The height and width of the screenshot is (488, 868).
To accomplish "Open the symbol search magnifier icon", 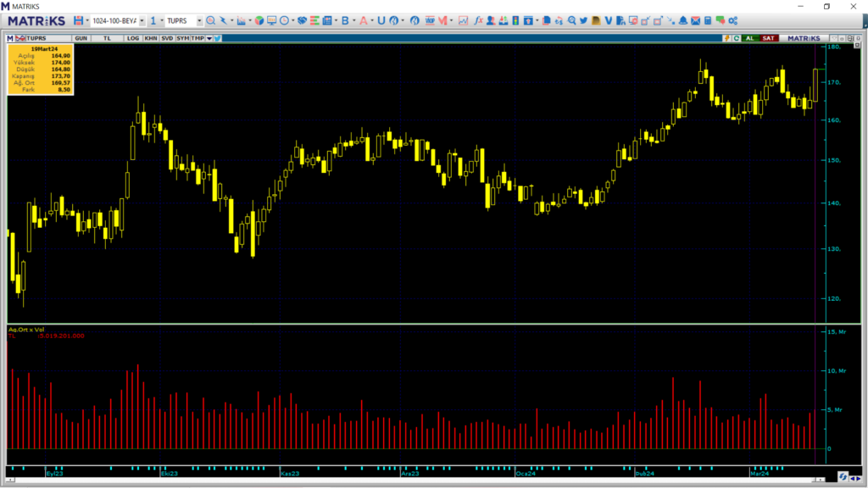I will [x=210, y=20].
